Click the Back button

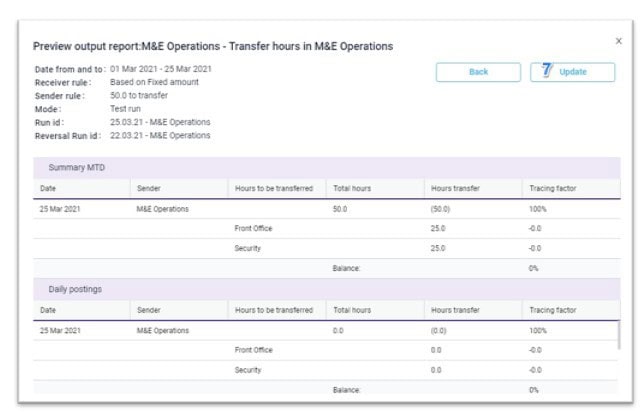(x=477, y=72)
